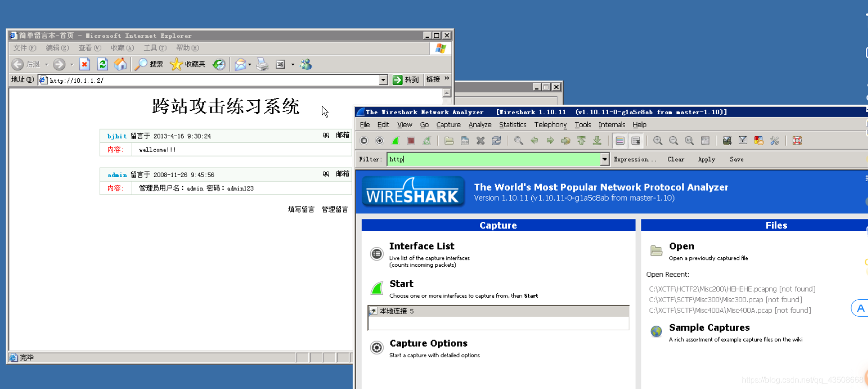Open capture options toolbar icon in Wireshark
Viewport: 868px width, 389px height.
pyautogui.click(x=380, y=141)
